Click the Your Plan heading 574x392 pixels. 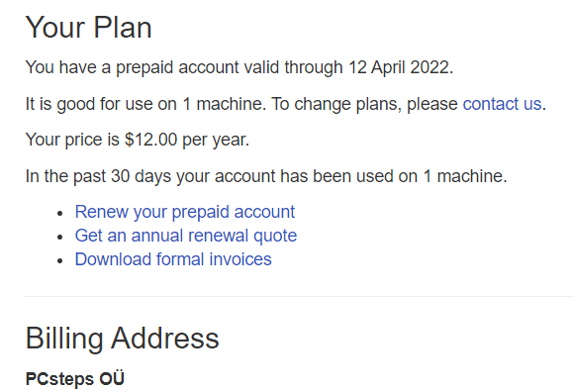[x=89, y=28]
